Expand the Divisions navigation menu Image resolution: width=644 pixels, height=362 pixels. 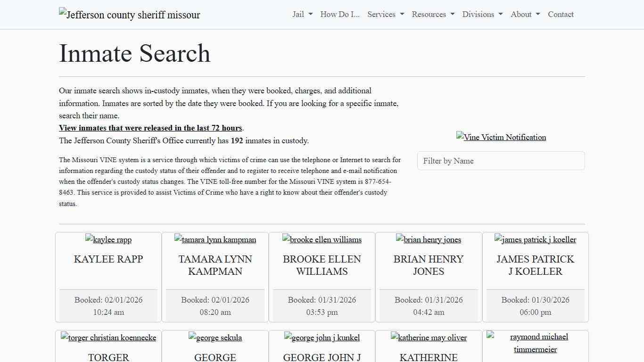[482, 14]
